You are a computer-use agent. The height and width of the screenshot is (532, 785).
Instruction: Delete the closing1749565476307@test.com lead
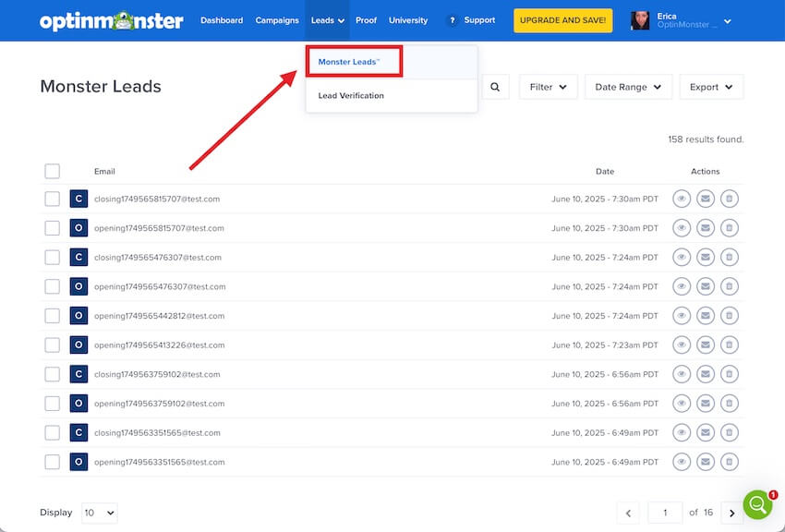[x=729, y=257]
